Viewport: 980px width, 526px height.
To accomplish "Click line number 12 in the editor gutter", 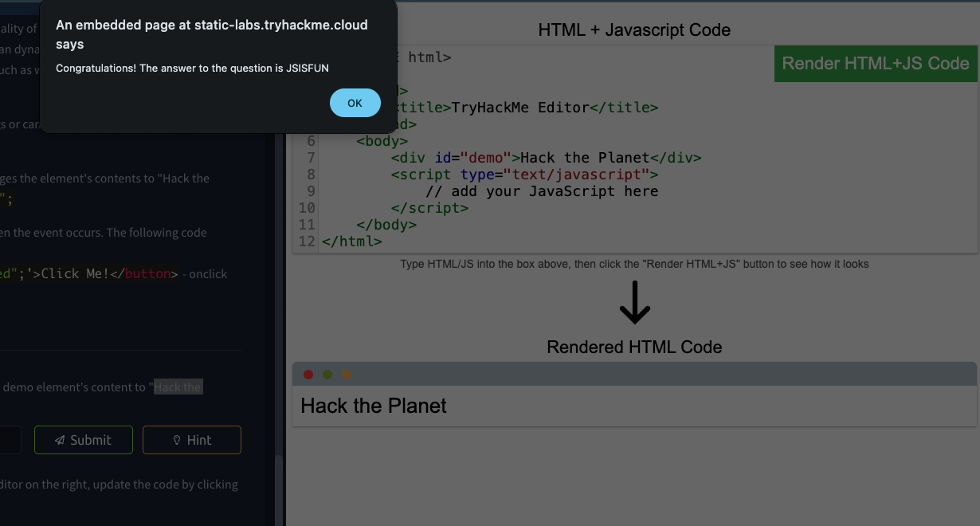I will coord(307,241).
